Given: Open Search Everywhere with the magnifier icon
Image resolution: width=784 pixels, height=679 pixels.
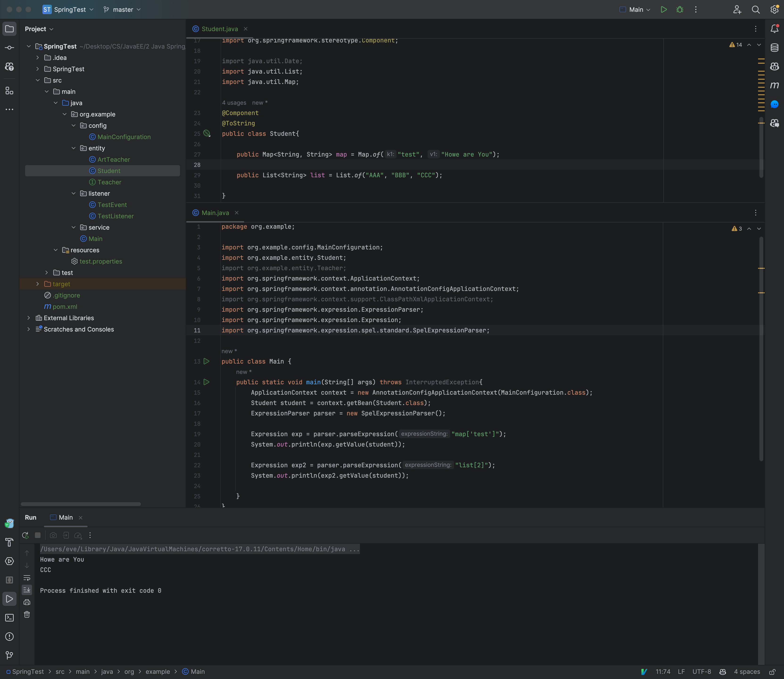Looking at the screenshot, I should click(x=756, y=9).
